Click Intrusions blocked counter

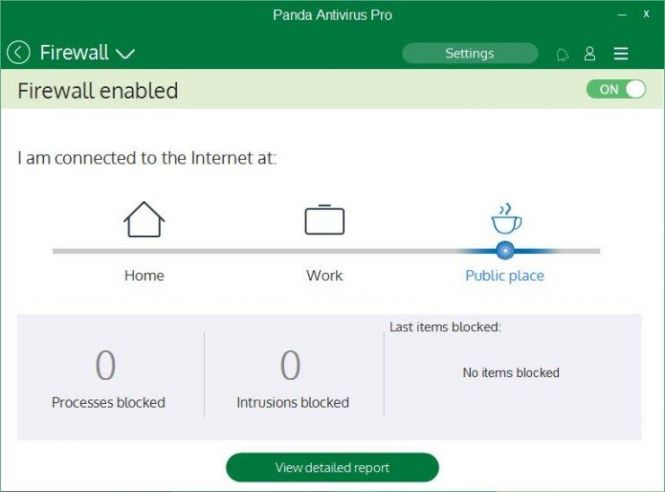(293, 379)
